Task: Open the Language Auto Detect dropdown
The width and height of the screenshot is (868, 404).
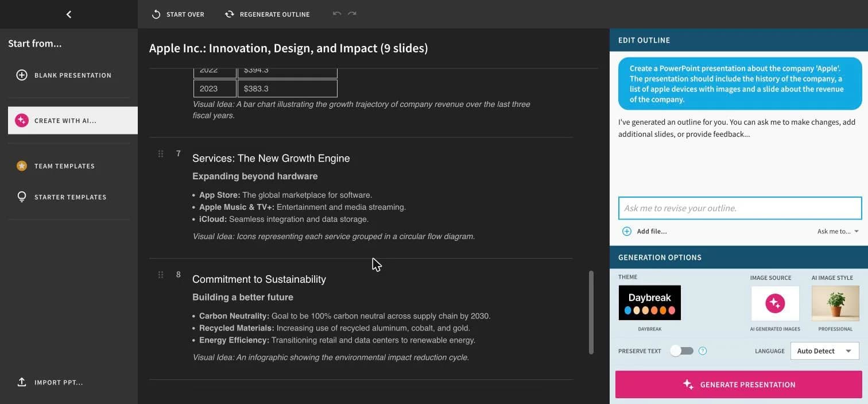Action: pos(824,351)
